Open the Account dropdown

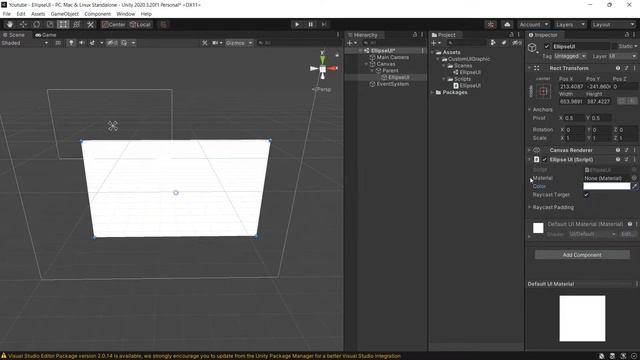tap(533, 24)
